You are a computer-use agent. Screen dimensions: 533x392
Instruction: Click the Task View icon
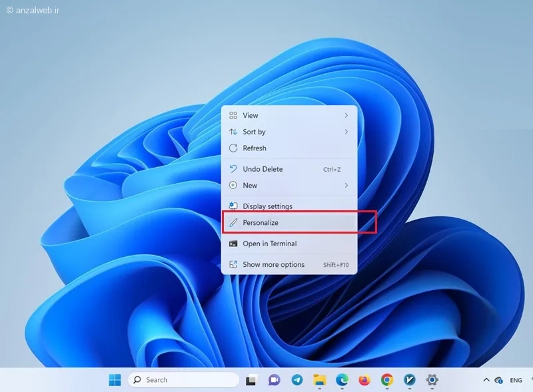point(252,380)
